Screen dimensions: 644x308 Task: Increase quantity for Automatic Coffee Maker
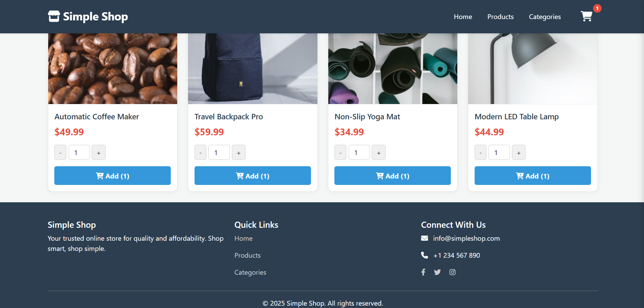click(98, 152)
